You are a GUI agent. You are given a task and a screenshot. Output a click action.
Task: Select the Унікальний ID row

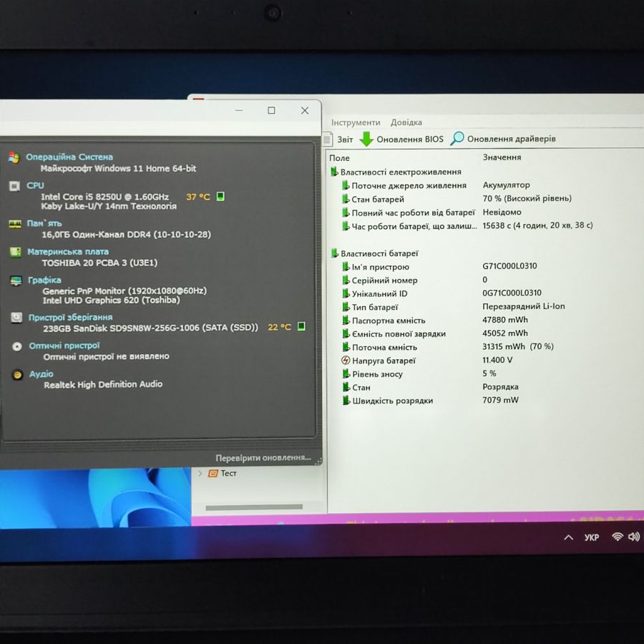(x=441, y=293)
